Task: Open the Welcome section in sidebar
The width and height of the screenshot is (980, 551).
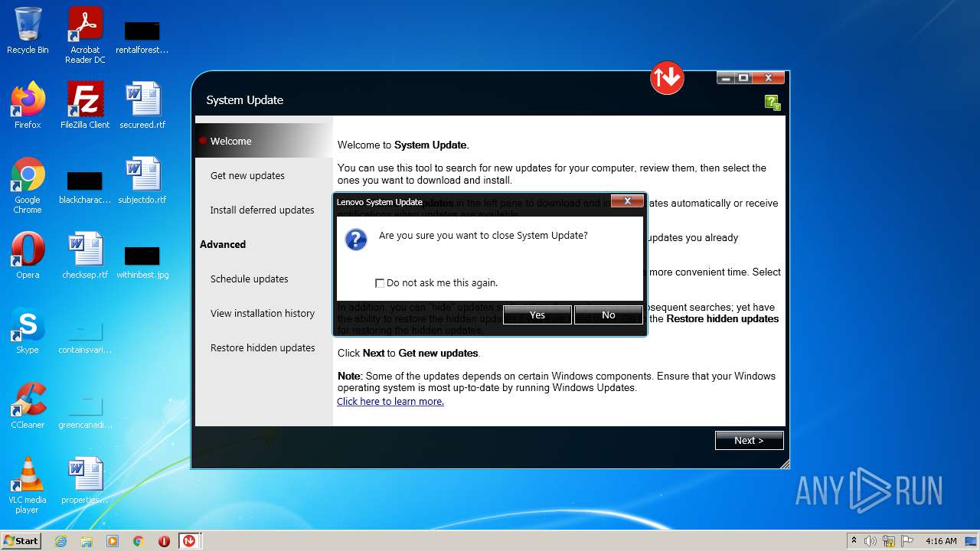Action: tap(264, 141)
